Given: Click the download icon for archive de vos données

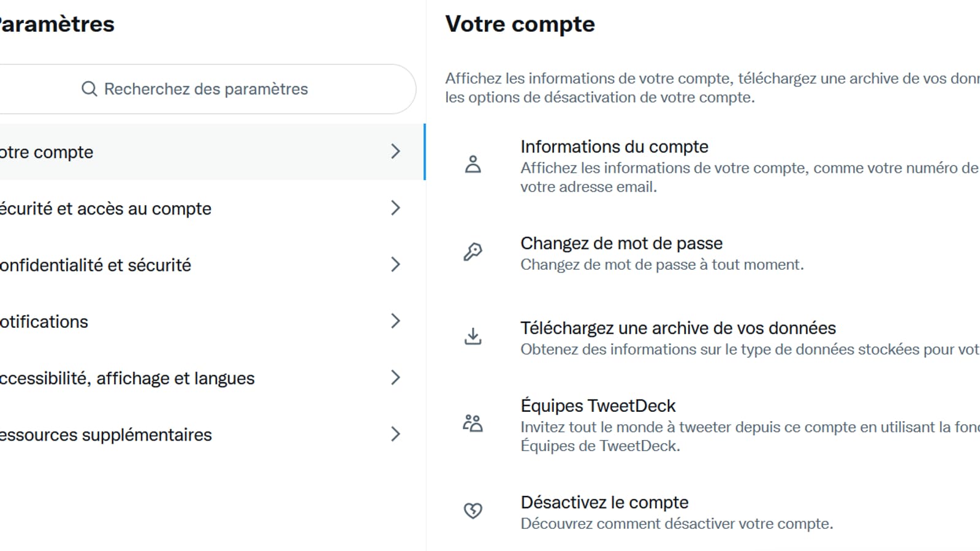Looking at the screenshot, I should 473,336.
